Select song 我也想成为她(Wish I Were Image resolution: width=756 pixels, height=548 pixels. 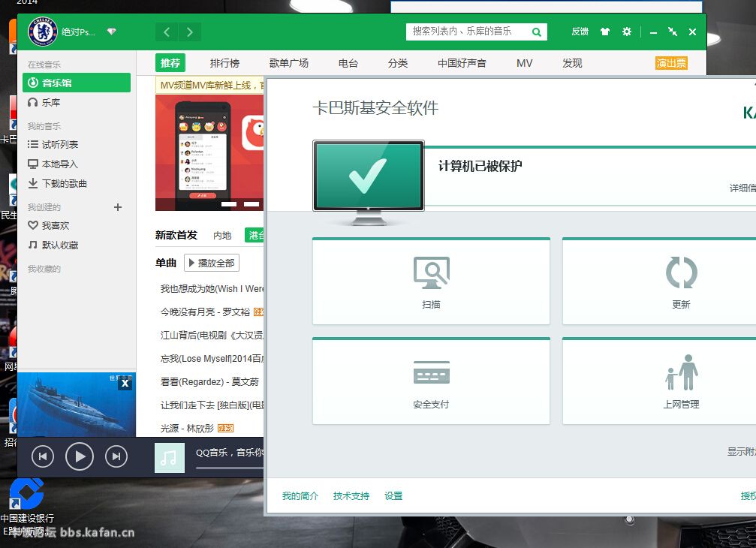212,289
